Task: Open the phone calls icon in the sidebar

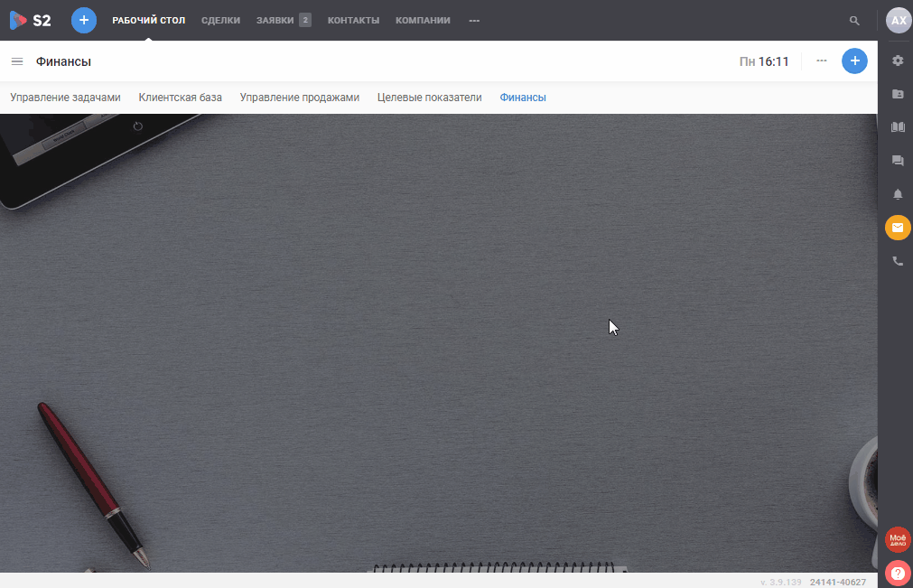Action: click(898, 261)
